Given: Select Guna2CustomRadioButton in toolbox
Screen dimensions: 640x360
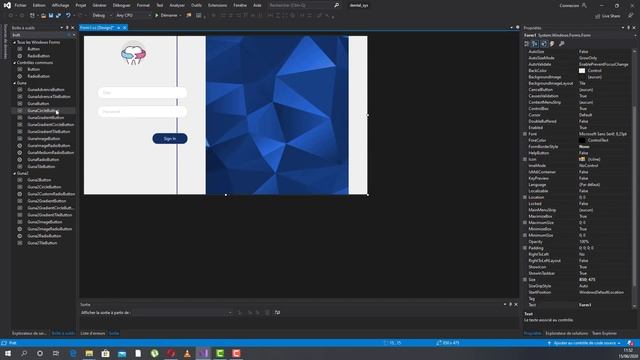Looking at the screenshot, I should (x=51, y=194).
